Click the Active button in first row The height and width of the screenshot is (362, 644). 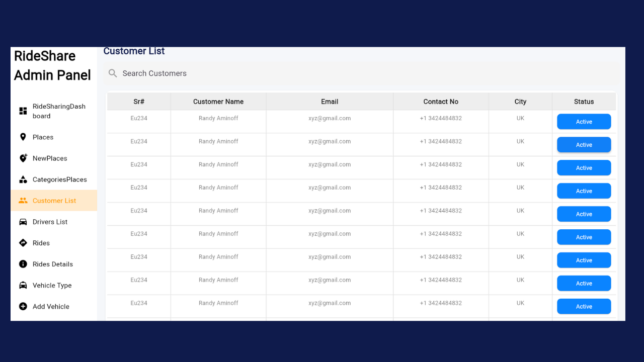584,122
